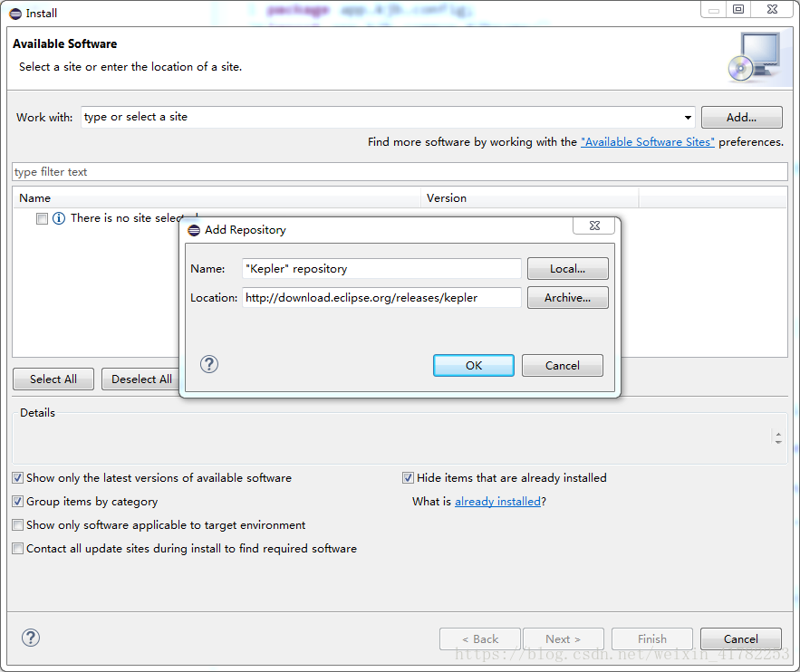The width and height of the screenshot is (800, 672).
Task: Click the Eclipse icon in Add Repository title
Action: click(194, 230)
